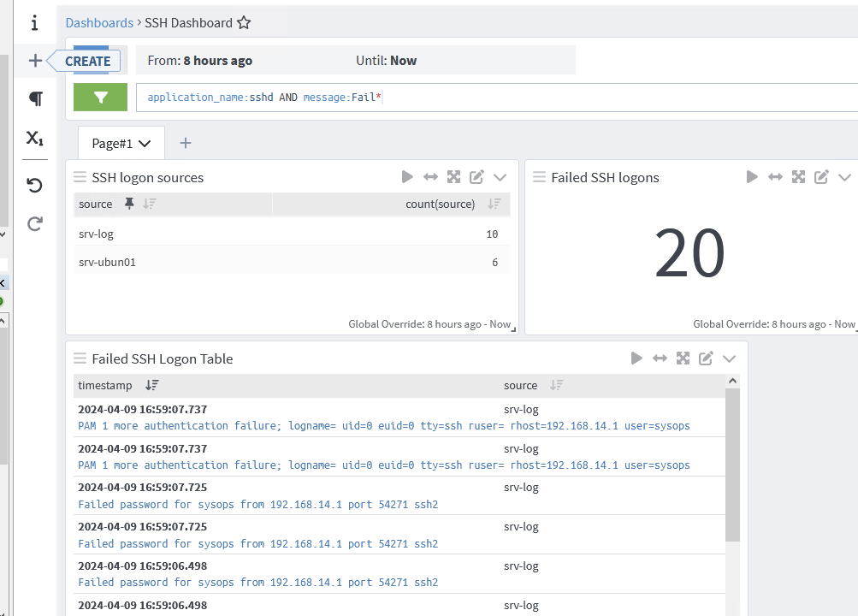Click the SSH logon sources widget title
The image size is (858, 616).
coord(148,178)
